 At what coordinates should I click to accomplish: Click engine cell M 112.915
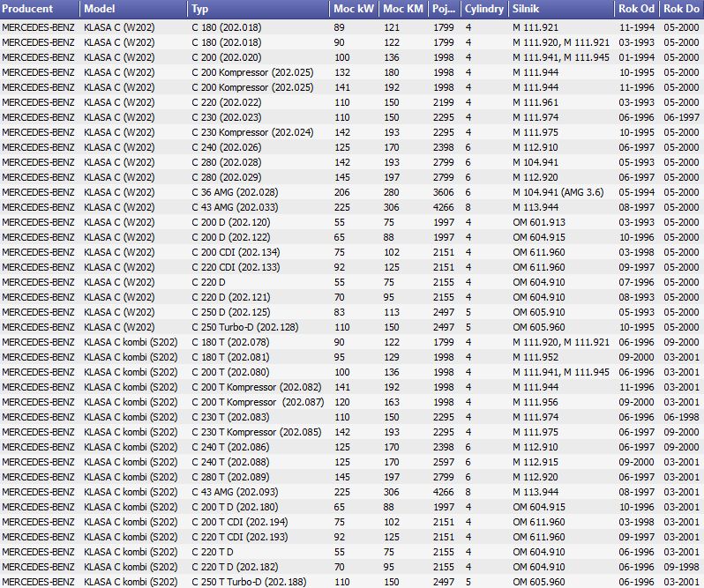(535, 462)
